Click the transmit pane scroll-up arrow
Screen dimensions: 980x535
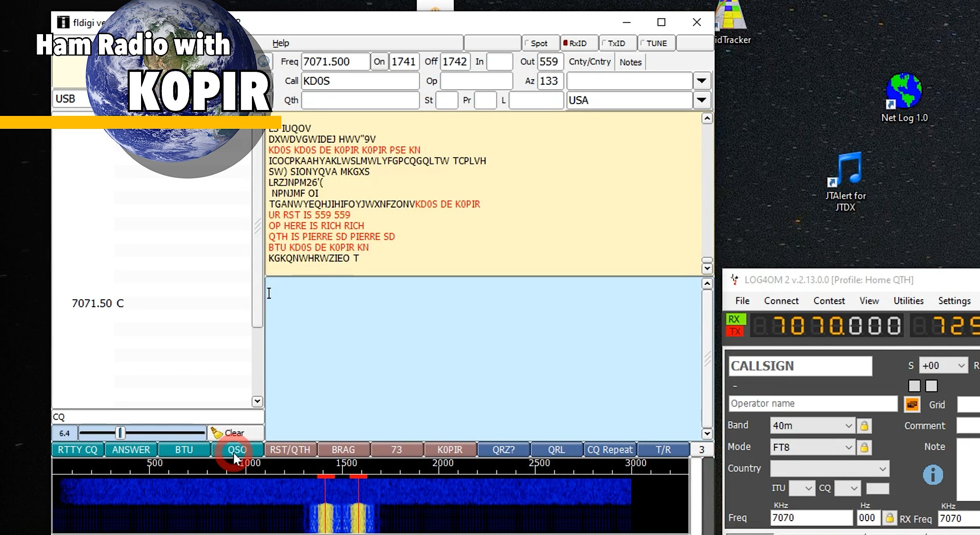(707, 284)
